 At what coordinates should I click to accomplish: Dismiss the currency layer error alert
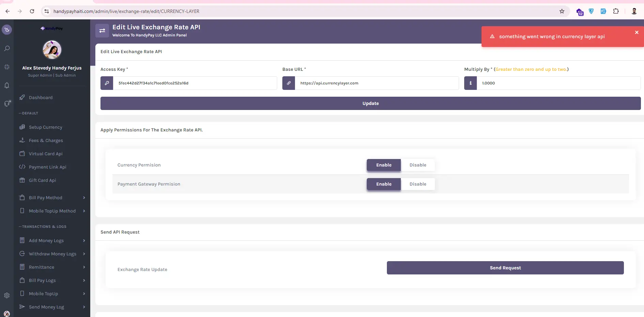point(637,32)
